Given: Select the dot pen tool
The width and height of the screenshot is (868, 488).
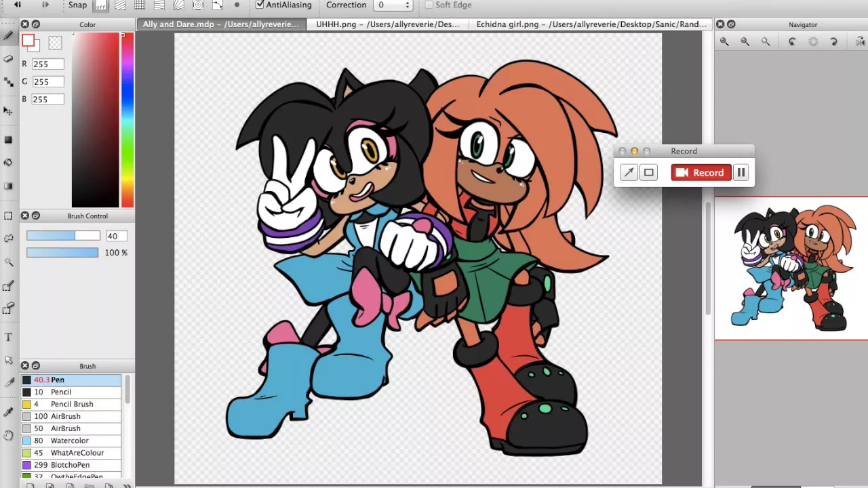Looking at the screenshot, I should pos(8,82).
